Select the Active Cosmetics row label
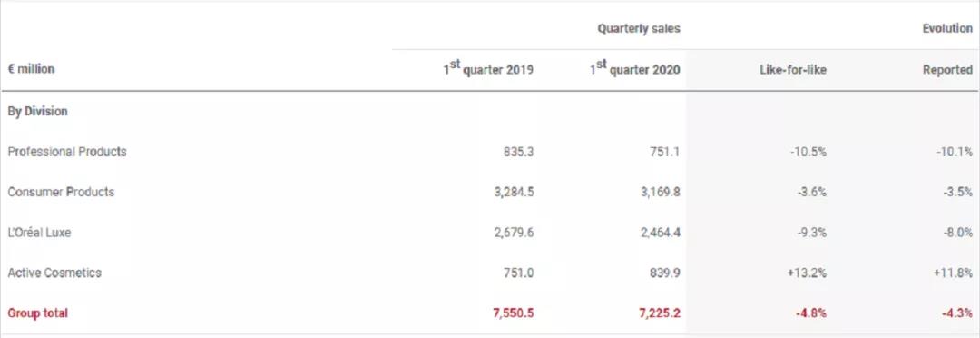The width and height of the screenshot is (980, 338). point(54,273)
